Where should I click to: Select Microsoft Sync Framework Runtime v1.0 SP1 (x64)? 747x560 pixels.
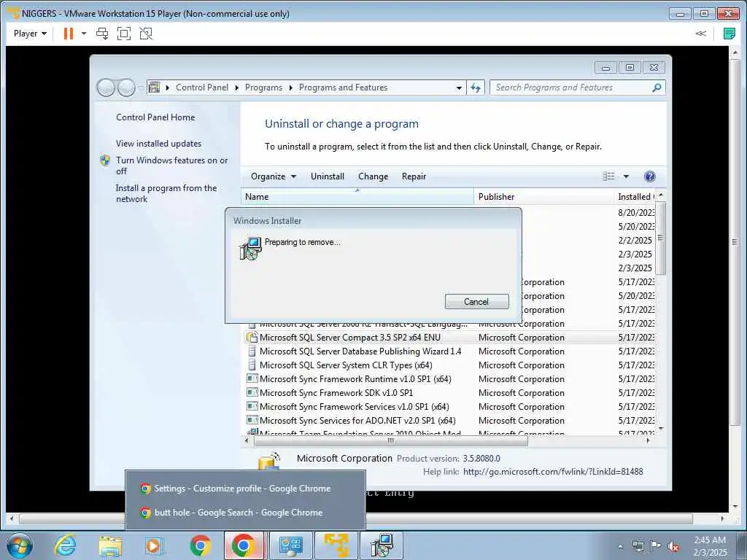point(355,379)
